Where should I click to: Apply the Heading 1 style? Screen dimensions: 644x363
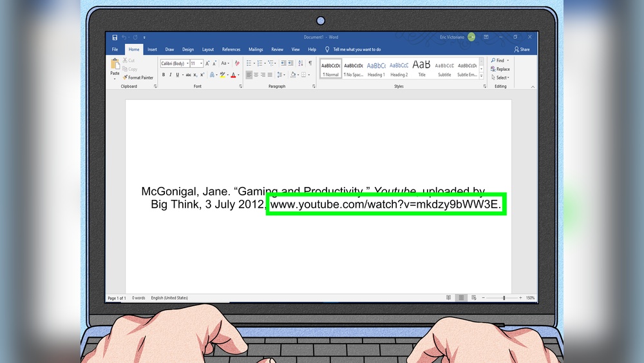376,68
